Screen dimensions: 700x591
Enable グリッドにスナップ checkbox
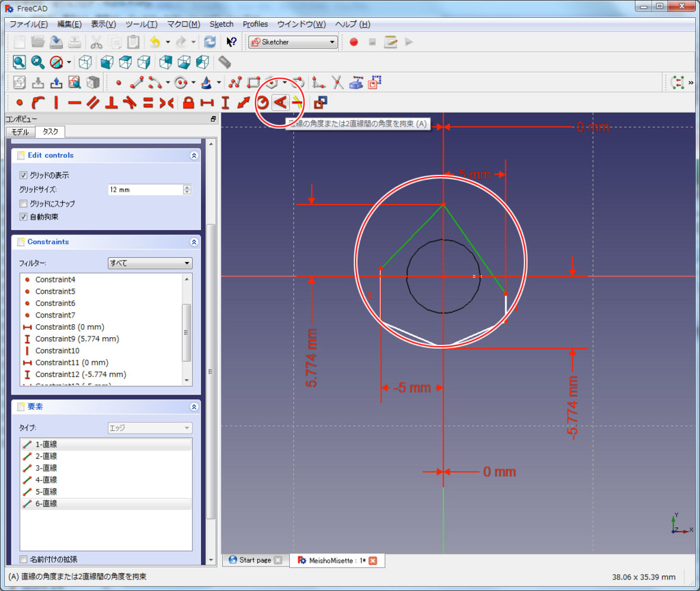point(24,203)
